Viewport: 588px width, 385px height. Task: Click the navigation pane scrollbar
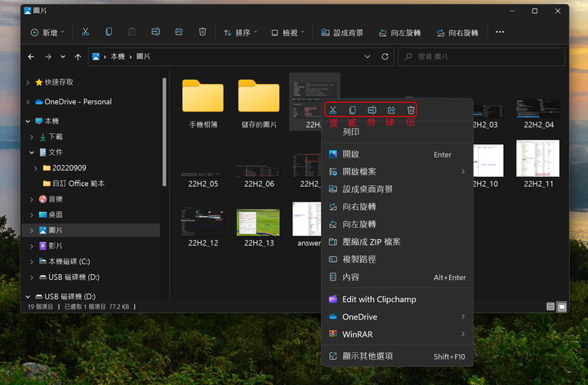point(164,132)
